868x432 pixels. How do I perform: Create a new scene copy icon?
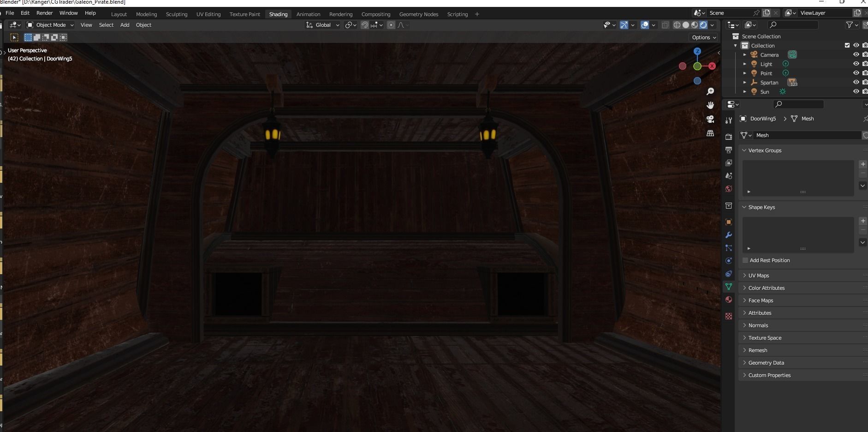point(767,13)
